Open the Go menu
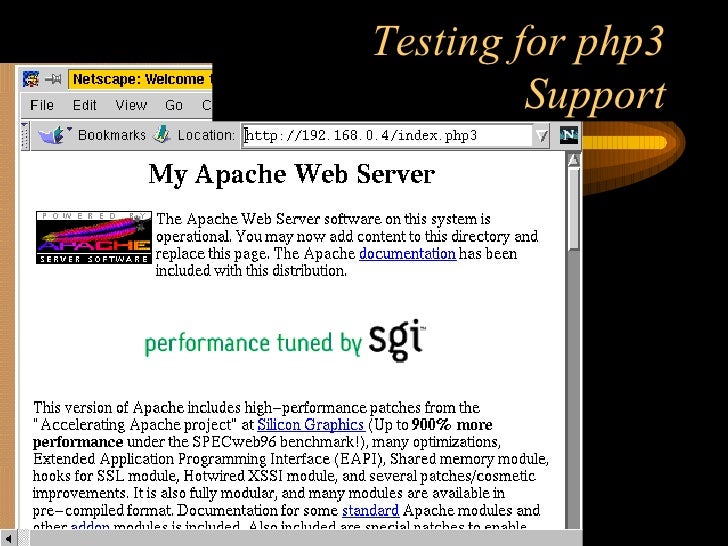This screenshot has height=546, width=728. tap(174, 105)
